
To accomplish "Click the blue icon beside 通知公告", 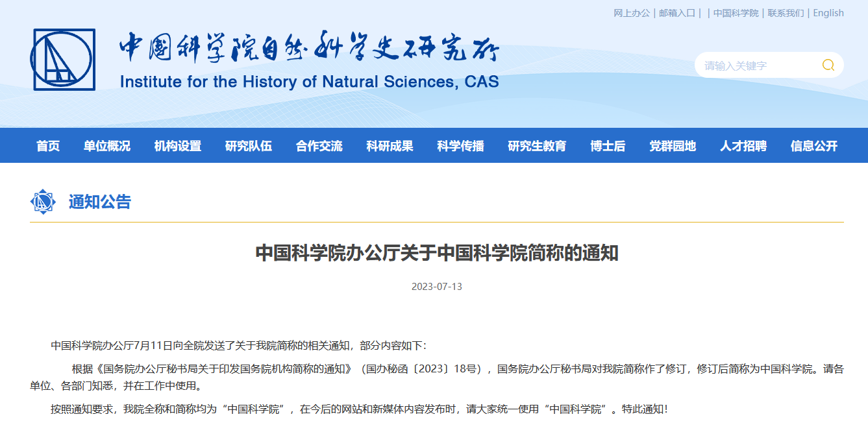I will (43, 202).
